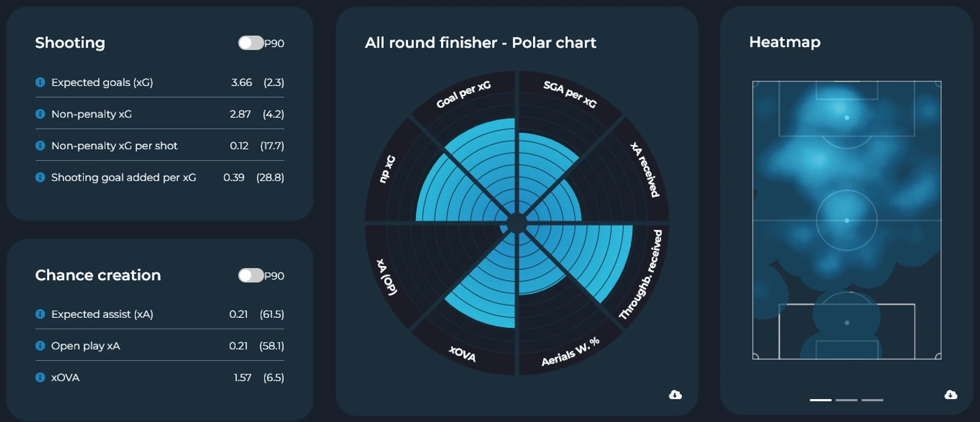Toggle P90 switch in Shooting panel
This screenshot has width=980, height=422.
pos(250,43)
